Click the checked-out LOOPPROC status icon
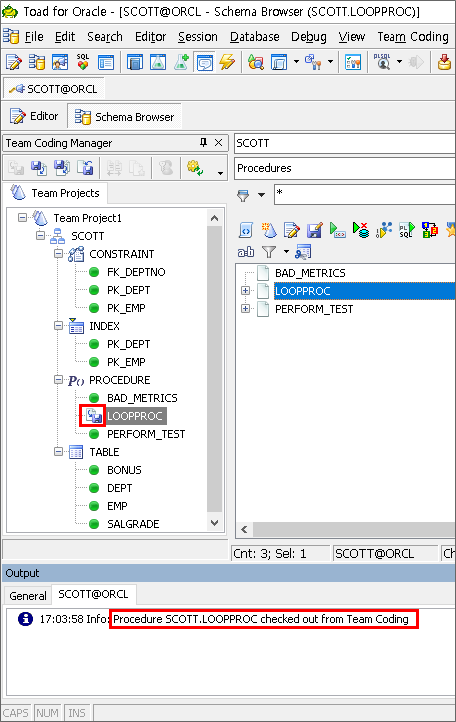This screenshot has height=722, width=456. pyautogui.click(x=94, y=416)
